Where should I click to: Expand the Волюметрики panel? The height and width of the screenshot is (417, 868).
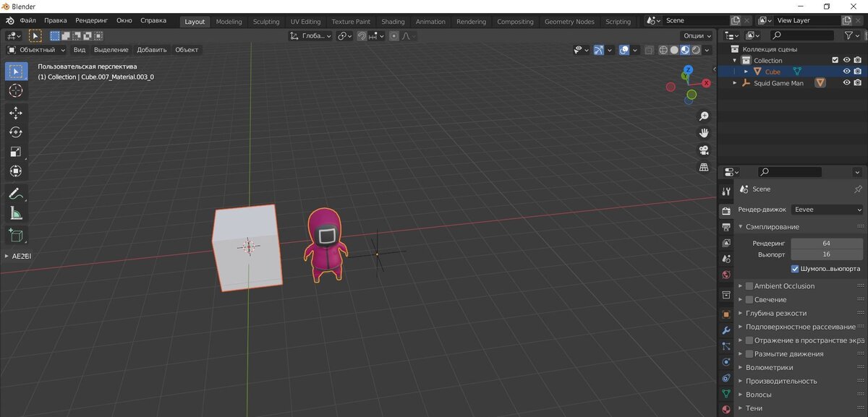741,368
